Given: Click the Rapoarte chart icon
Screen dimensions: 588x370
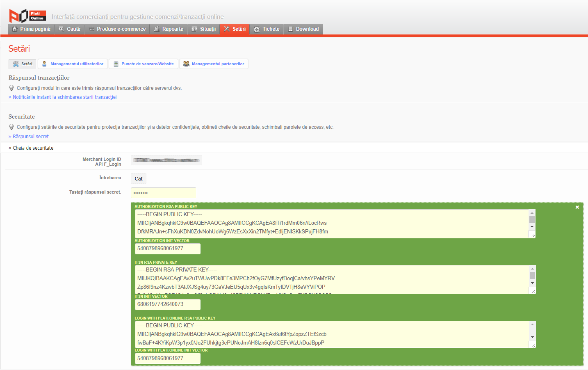Looking at the screenshot, I should tap(157, 29).
